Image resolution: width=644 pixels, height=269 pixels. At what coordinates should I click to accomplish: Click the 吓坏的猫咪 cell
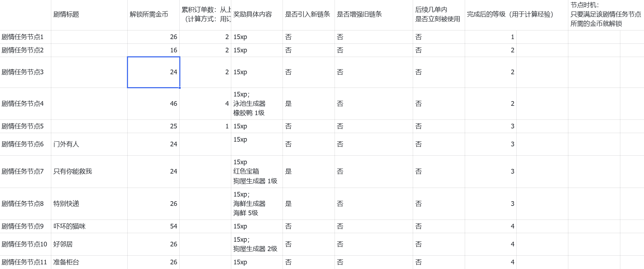(x=89, y=226)
